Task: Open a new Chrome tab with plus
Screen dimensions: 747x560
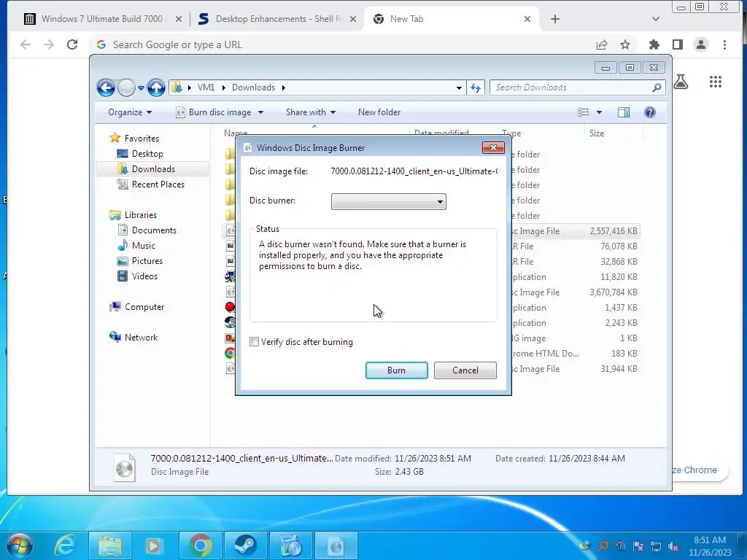Action: [555, 19]
